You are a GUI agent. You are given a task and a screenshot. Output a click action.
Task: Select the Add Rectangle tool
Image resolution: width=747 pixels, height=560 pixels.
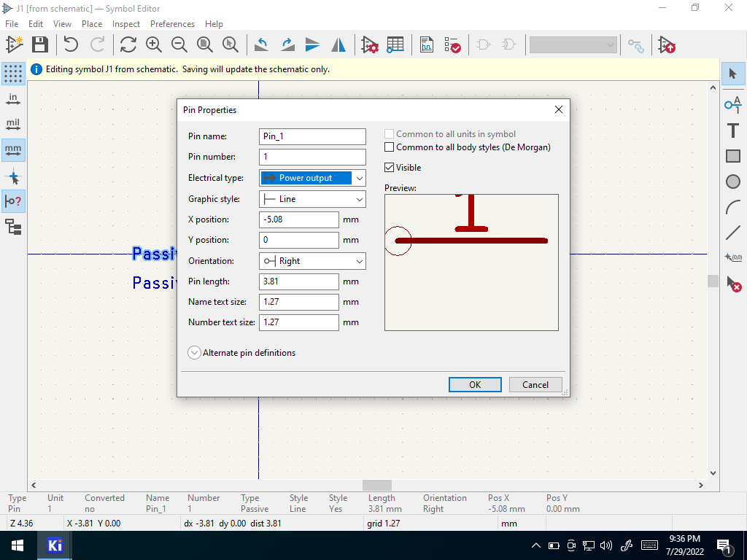[x=733, y=156]
